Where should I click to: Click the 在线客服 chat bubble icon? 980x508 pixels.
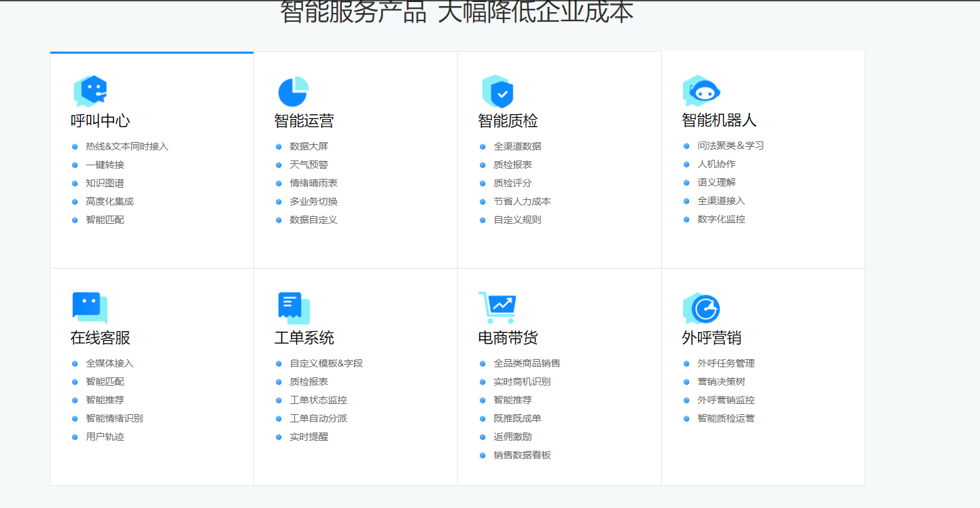coord(90,308)
